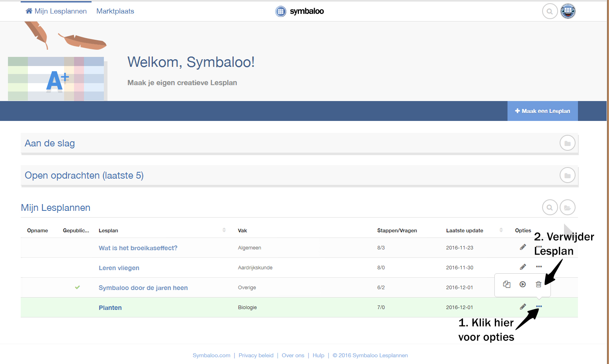
Task: Open the Over ons footer link
Action: [x=293, y=355]
